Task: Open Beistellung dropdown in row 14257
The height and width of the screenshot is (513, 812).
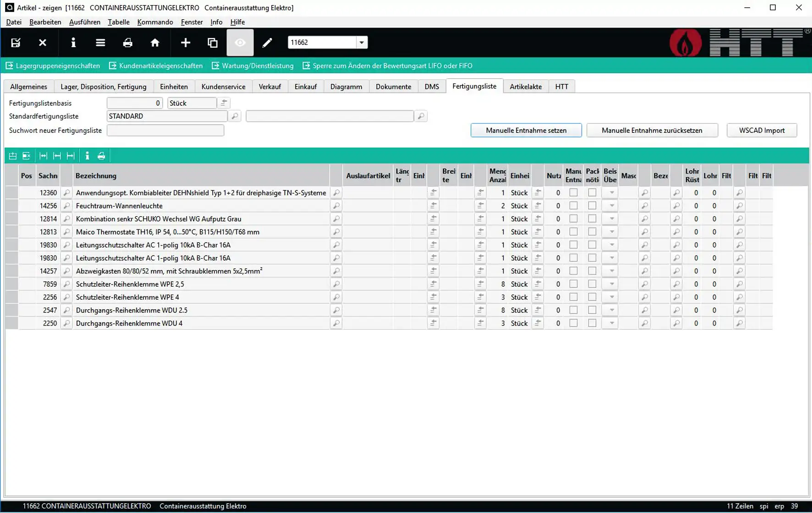Action: point(611,271)
